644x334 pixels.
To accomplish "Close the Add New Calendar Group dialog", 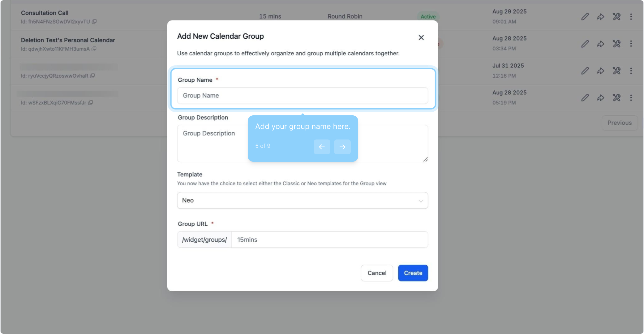I will point(421,37).
